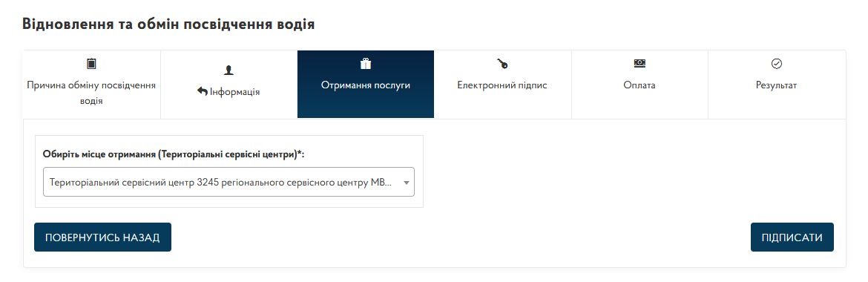Switch to the Електронний підпис step label
The width and height of the screenshot is (868, 282).
pyautogui.click(x=502, y=85)
